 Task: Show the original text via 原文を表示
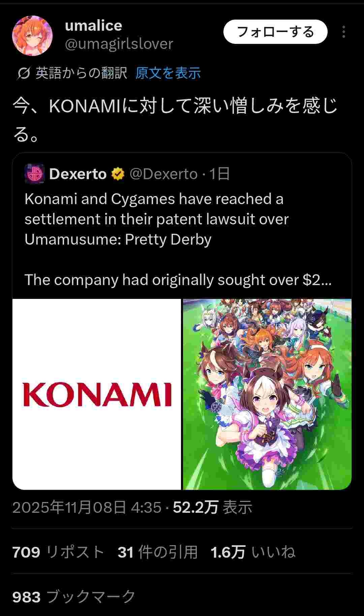click(168, 73)
